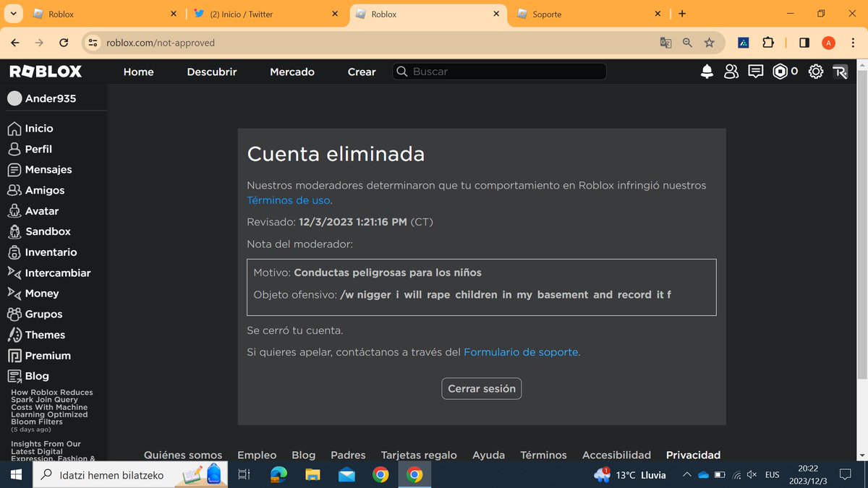Open the Chrome three-dot menu
This screenshot has height=488, width=868.
tap(853, 43)
